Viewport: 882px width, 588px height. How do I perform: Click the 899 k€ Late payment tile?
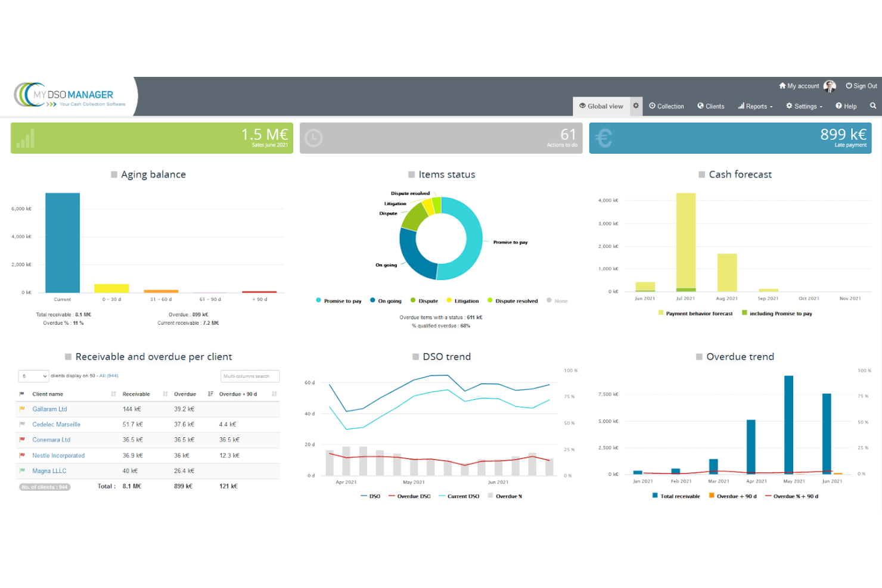click(x=731, y=138)
